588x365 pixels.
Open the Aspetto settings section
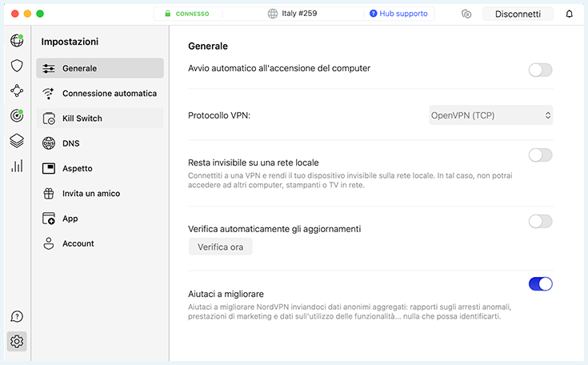point(100,168)
